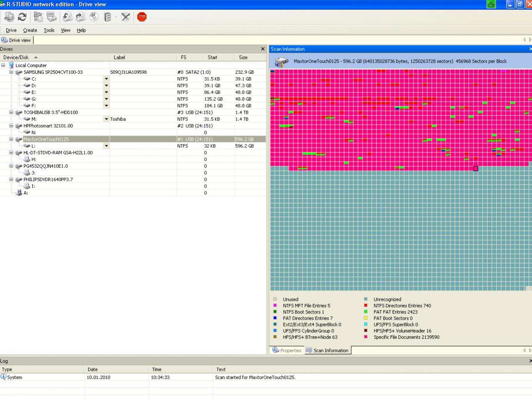The width and height of the screenshot is (532, 400).
Task: Open the dropdown arrow on the M: Toshiba row
Action: tap(106, 119)
